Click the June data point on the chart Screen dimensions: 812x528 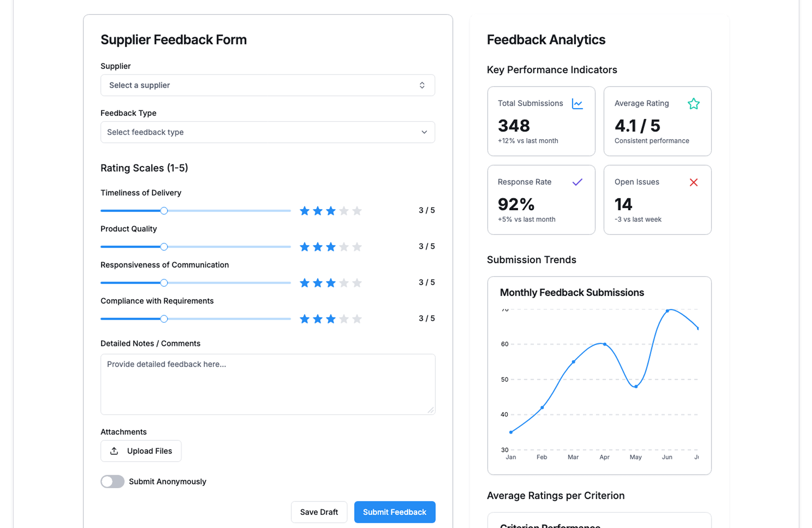click(667, 311)
